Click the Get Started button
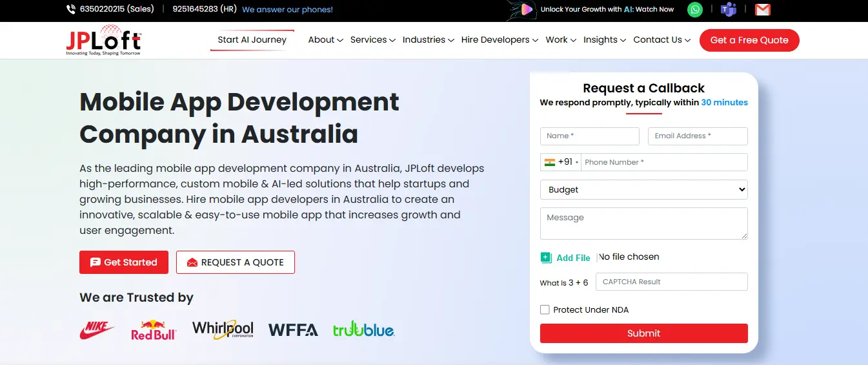This screenshot has height=365, width=868. [x=124, y=262]
